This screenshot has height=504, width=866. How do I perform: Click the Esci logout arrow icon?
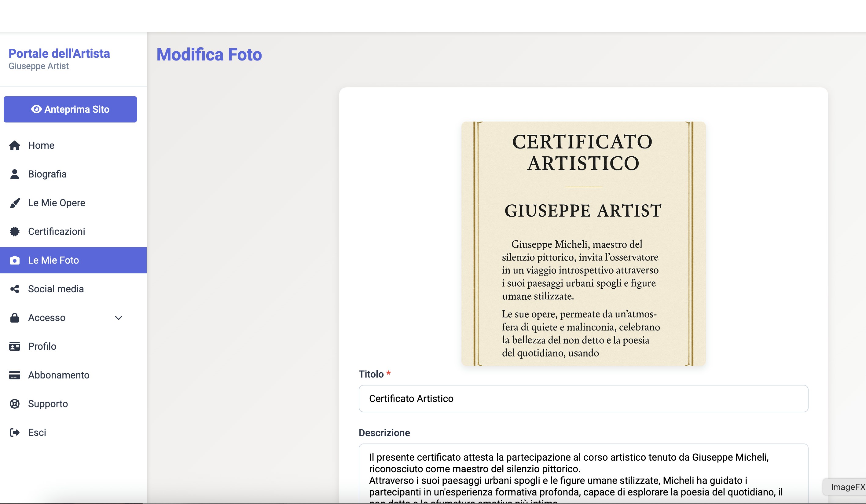[x=14, y=433]
